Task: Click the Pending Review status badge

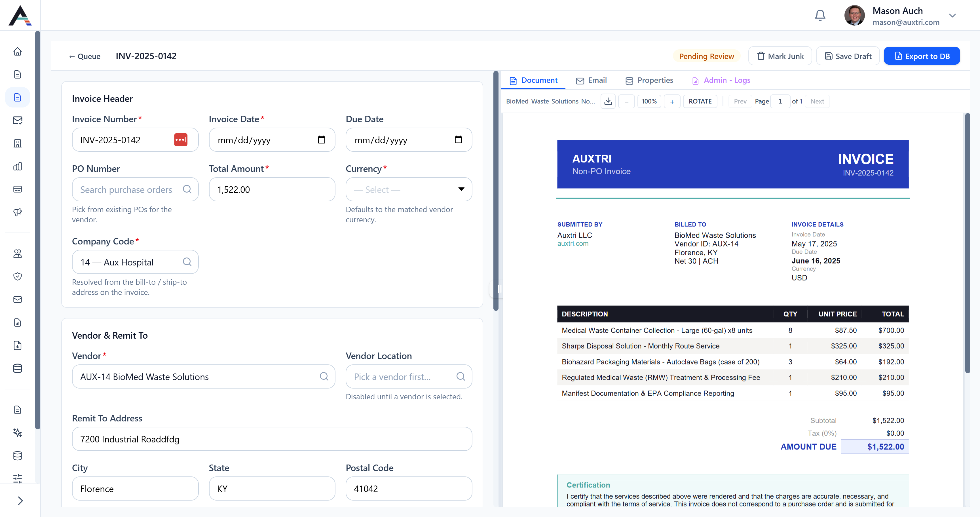Action: (x=706, y=56)
